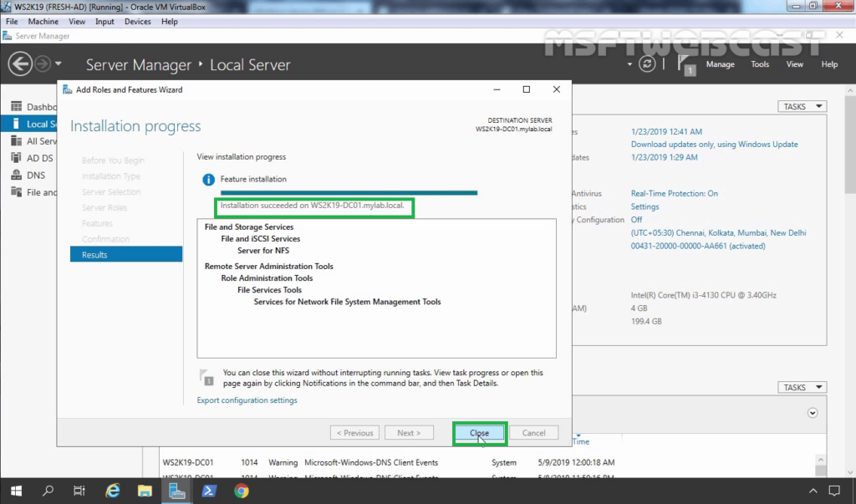The width and height of the screenshot is (856, 504).
Task: Minimize the Add Roles and Features Wizard
Action: 497,89
